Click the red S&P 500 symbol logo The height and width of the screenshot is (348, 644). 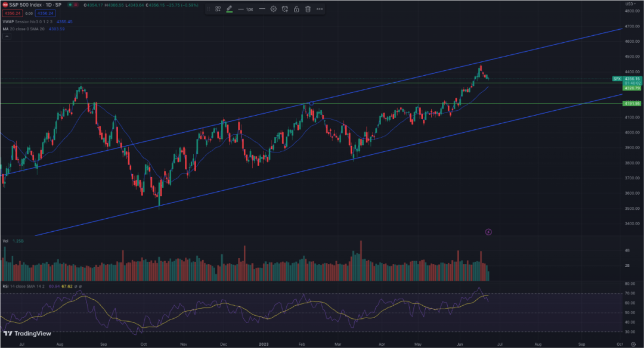coord(5,5)
